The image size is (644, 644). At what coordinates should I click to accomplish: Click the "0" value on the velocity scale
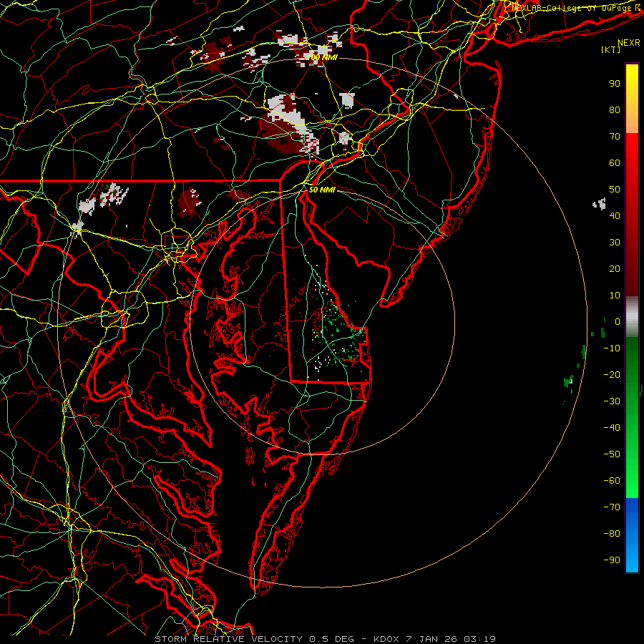tap(618, 321)
